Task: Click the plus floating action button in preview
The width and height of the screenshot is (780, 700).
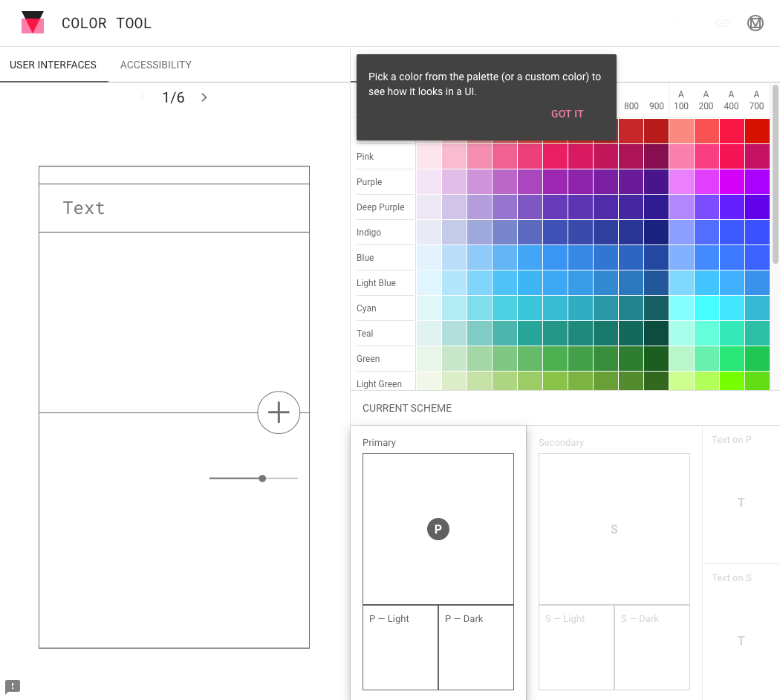Action: pyautogui.click(x=279, y=412)
